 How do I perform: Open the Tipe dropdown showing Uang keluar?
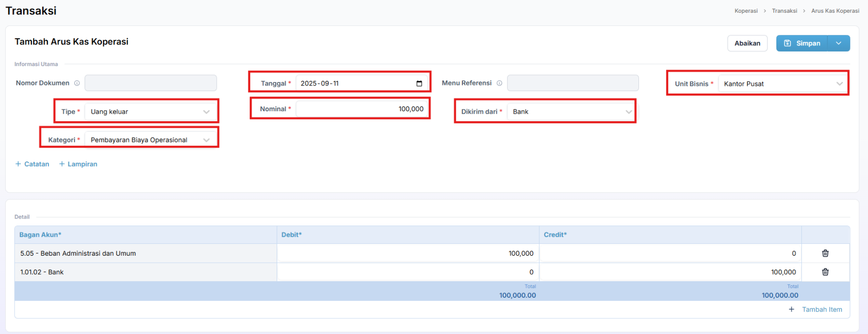click(151, 112)
